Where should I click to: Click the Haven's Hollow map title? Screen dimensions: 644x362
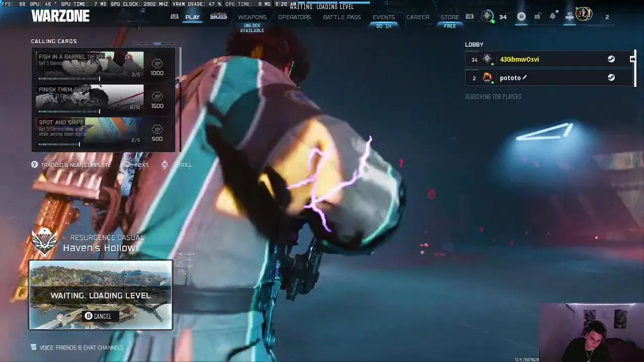coord(99,248)
